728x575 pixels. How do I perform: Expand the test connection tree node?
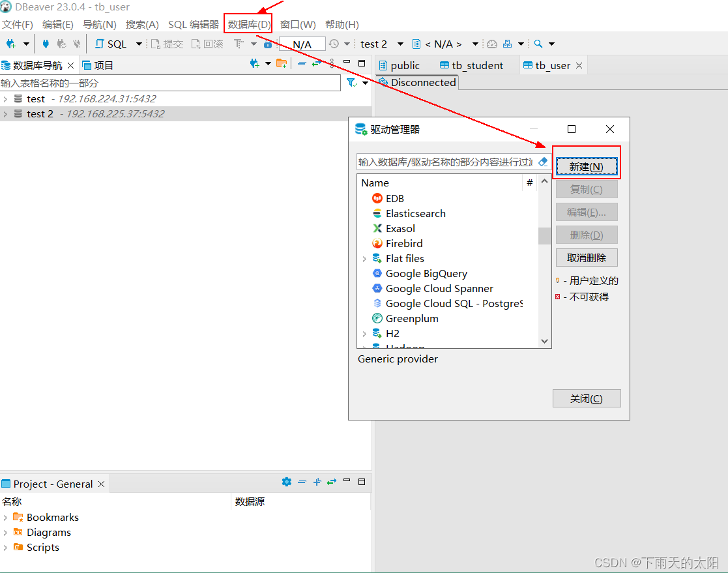point(5,99)
